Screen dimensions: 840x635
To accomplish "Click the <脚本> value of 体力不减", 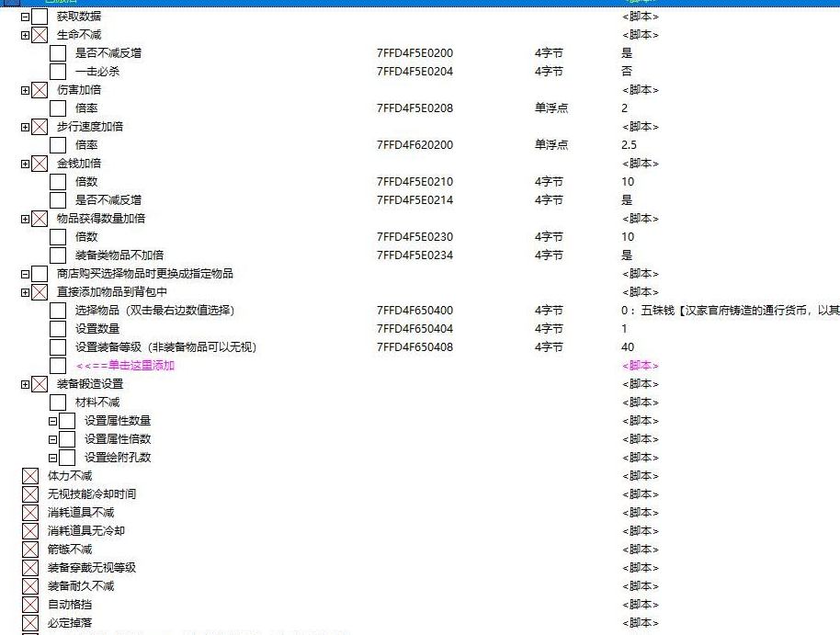I will tap(641, 476).
